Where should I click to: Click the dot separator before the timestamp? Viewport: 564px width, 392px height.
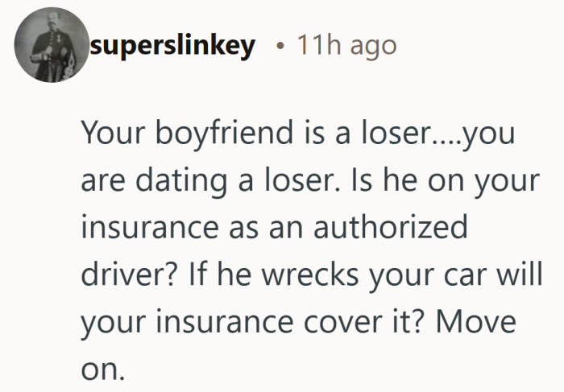pos(278,47)
